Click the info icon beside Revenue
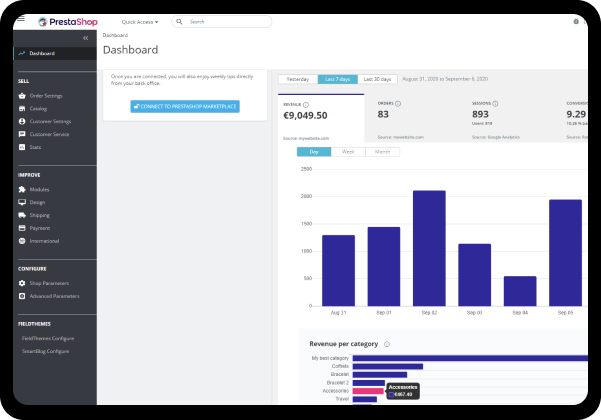The image size is (601, 420). (x=306, y=104)
